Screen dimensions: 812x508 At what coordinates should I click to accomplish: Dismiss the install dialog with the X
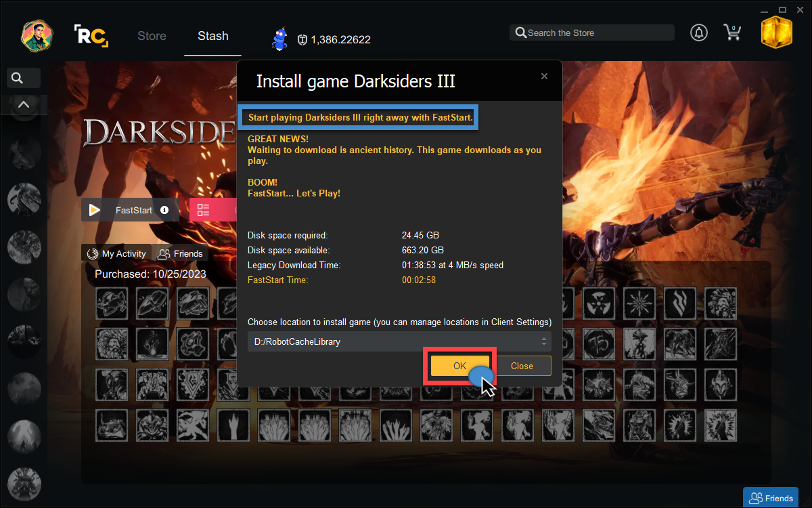(x=544, y=77)
